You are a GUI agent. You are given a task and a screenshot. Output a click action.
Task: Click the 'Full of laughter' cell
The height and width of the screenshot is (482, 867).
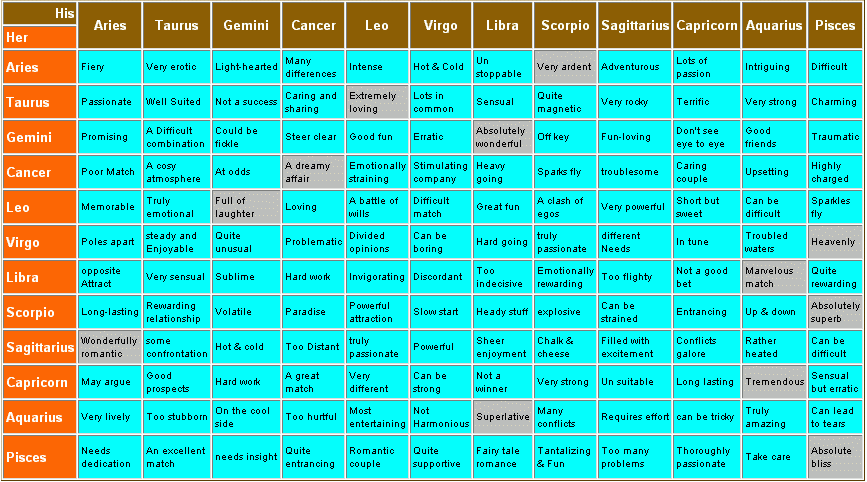245,207
